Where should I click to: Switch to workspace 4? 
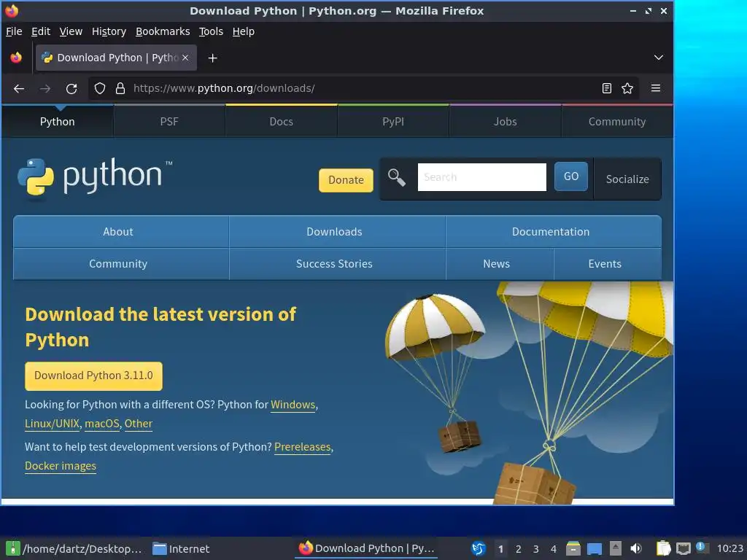pos(554,549)
